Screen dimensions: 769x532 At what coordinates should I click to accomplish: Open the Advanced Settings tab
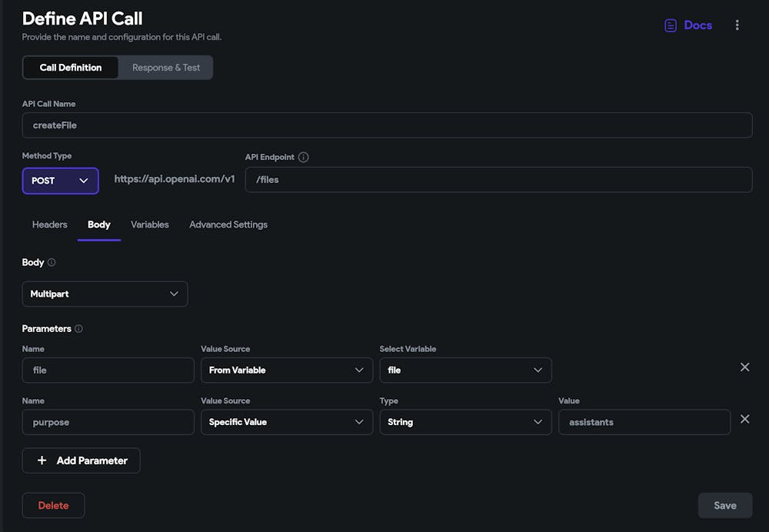[x=228, y=224]
